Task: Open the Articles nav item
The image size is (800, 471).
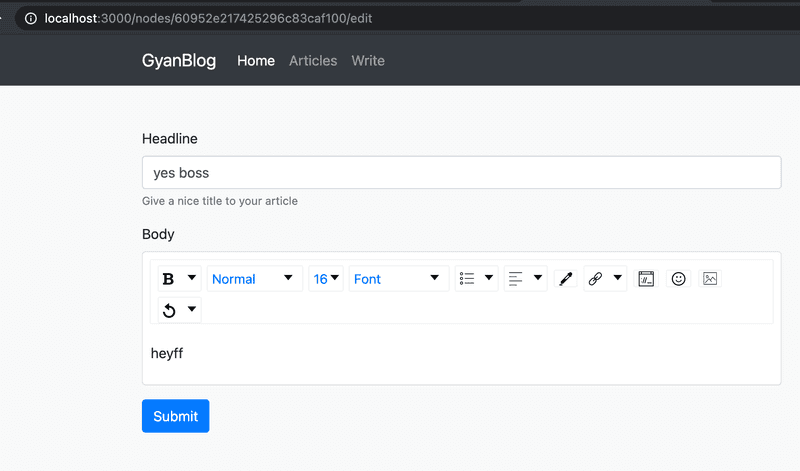Action: 313,61
